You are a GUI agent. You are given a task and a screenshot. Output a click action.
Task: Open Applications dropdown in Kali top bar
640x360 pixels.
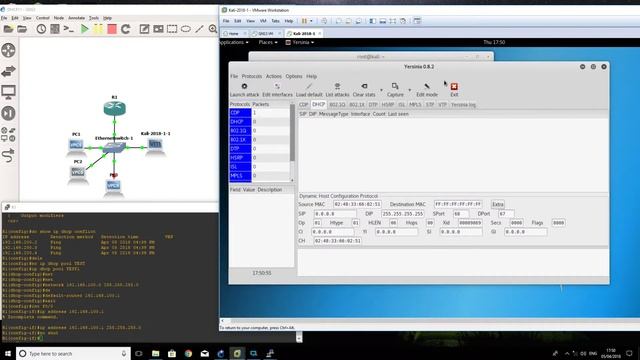tap(234, 42)
